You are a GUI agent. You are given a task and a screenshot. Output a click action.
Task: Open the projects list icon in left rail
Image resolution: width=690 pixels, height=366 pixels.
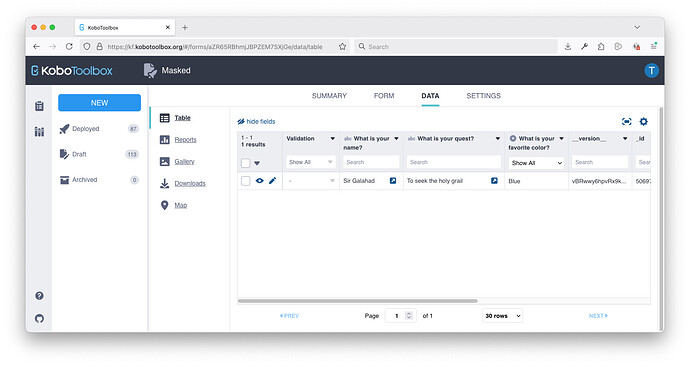coord(39,106)
